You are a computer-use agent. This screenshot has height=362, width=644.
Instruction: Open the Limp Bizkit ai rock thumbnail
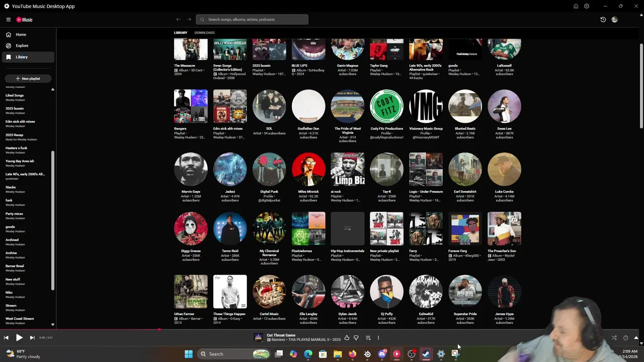(x=348, y=169)
